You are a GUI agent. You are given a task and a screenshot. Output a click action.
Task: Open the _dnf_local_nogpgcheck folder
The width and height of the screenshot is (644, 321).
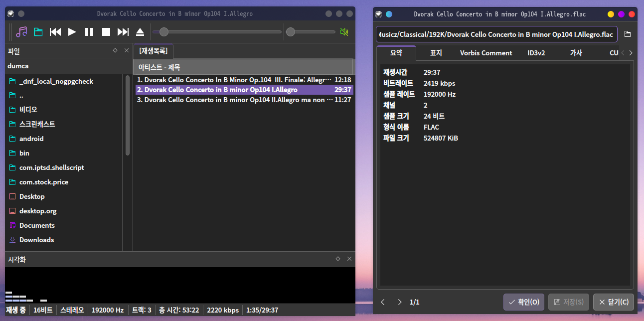[56, 81]
